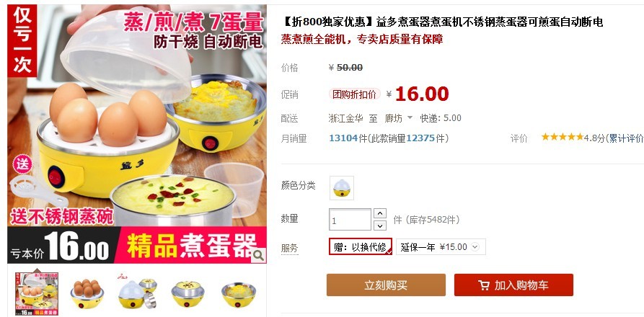Select the fourth thumbnail with steel bowl
644x317 pixels.
click(x=188, y=294)
